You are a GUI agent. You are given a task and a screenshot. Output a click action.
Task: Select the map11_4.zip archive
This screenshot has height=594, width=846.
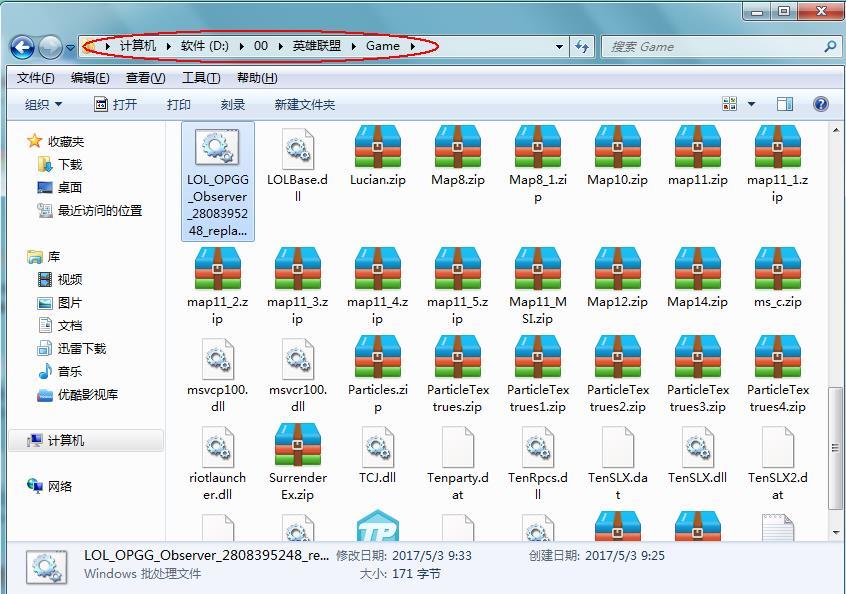tap(378, 286)
